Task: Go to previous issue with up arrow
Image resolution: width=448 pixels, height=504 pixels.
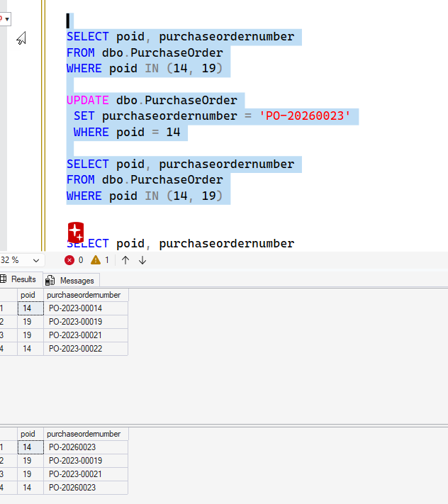Action: (125, 260)
